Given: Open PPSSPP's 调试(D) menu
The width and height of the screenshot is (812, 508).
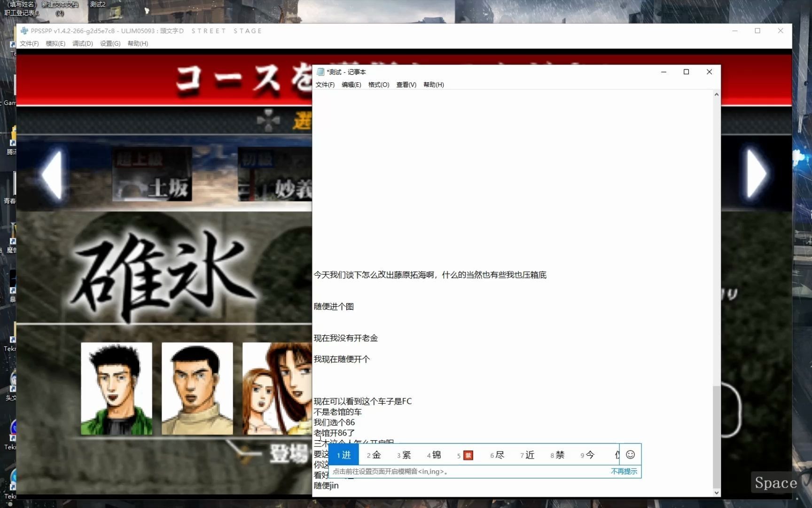Looking at the screenshot, I should (x=82, y=43).
